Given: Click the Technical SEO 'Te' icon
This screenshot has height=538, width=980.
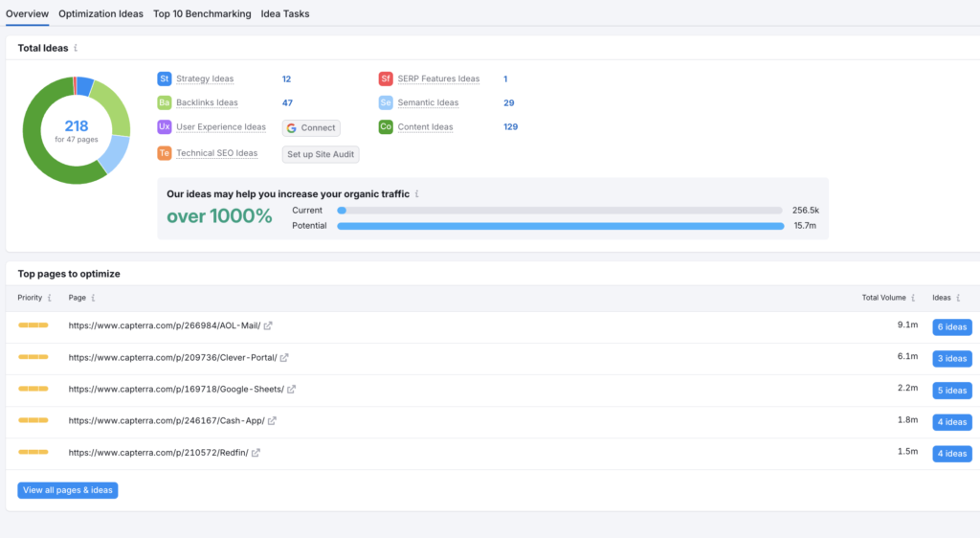Looking at the screenshot, I should point(165,153).
